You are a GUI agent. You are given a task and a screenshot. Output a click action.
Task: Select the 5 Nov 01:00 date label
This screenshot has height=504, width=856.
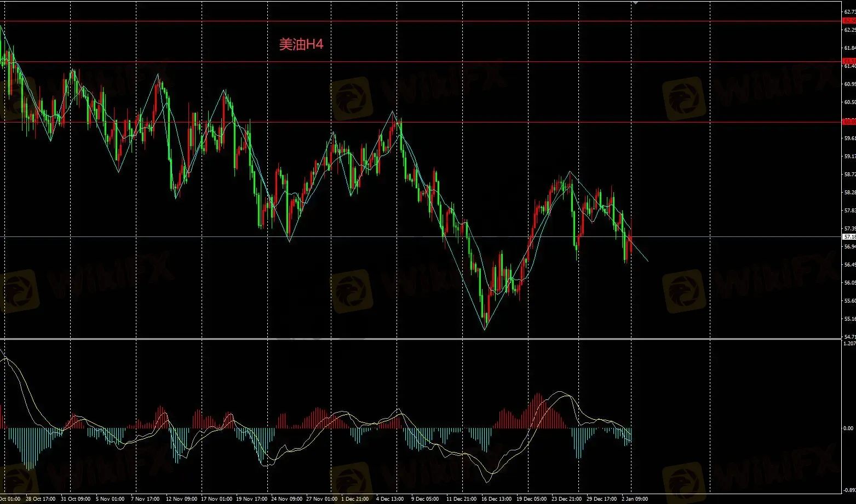[110, 499]
